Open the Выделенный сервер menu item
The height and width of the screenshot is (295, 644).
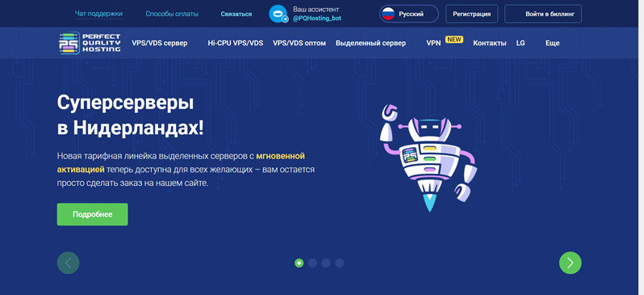click(x=370, y=43)
